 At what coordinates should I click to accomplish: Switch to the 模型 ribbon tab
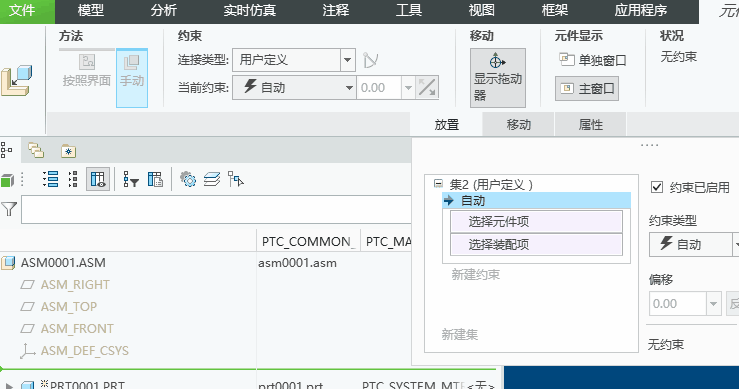tap(90, 10)
